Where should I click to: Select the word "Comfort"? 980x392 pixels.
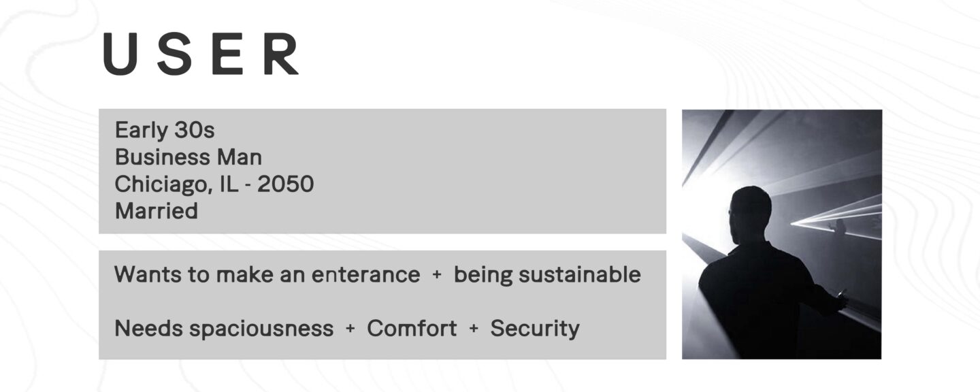pos(412,329)
